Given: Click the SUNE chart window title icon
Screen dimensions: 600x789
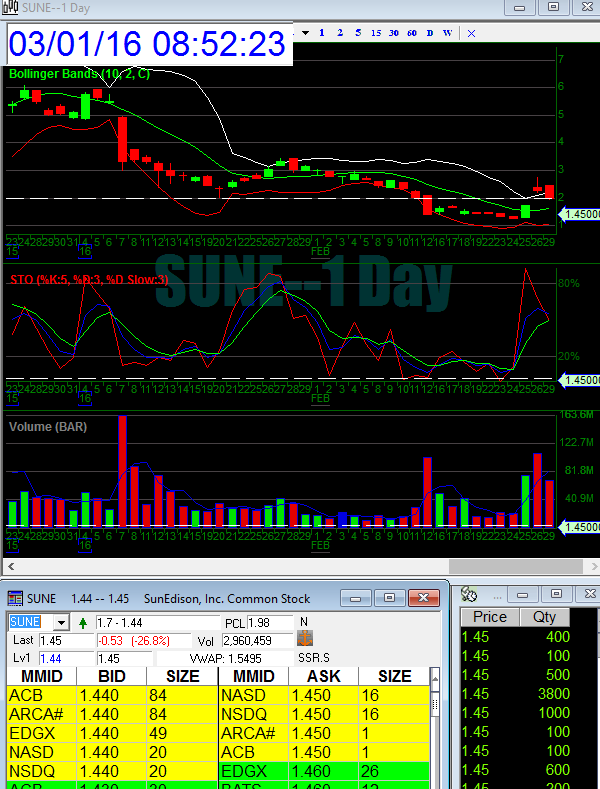Looking at the screenshot, I should pos(9,8).
